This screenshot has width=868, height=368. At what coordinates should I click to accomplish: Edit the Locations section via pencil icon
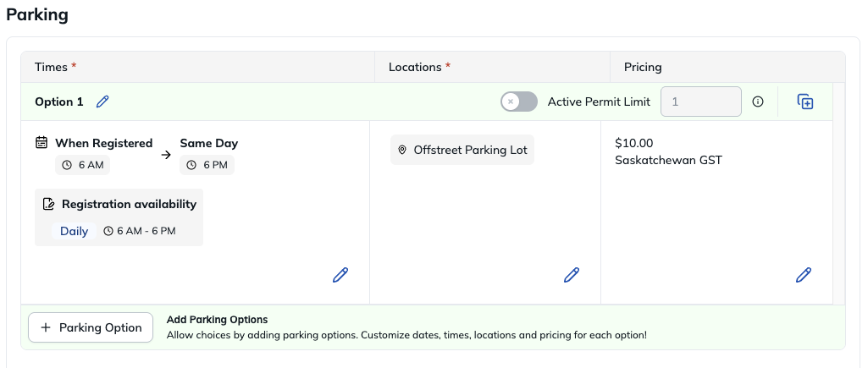[572, 275]
